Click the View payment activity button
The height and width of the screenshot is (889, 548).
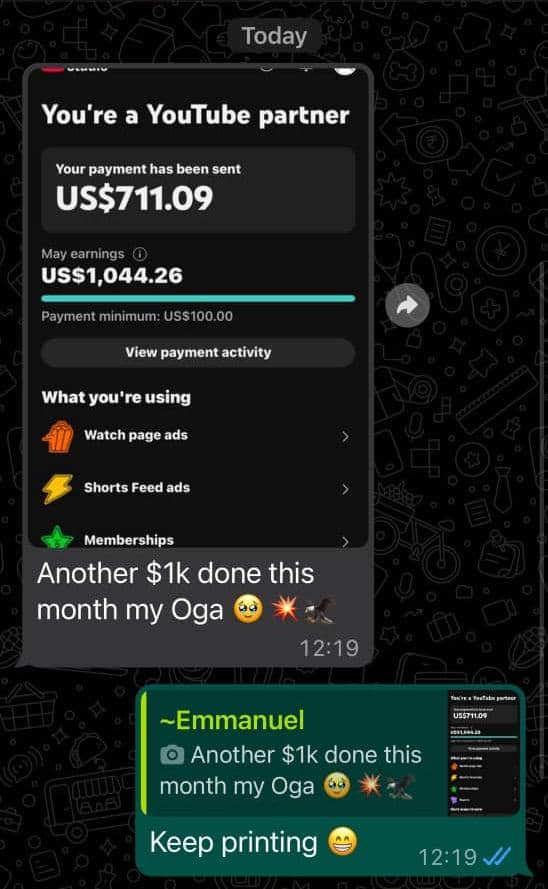(198, 353)
